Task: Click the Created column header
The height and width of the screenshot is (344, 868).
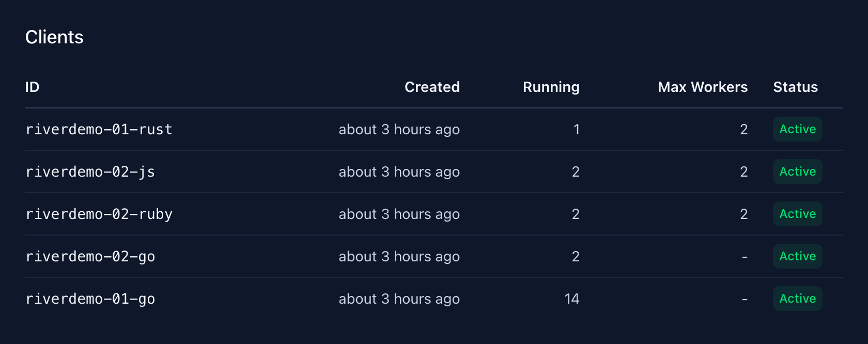Action: pyautogui.click(x=432, y=87)
